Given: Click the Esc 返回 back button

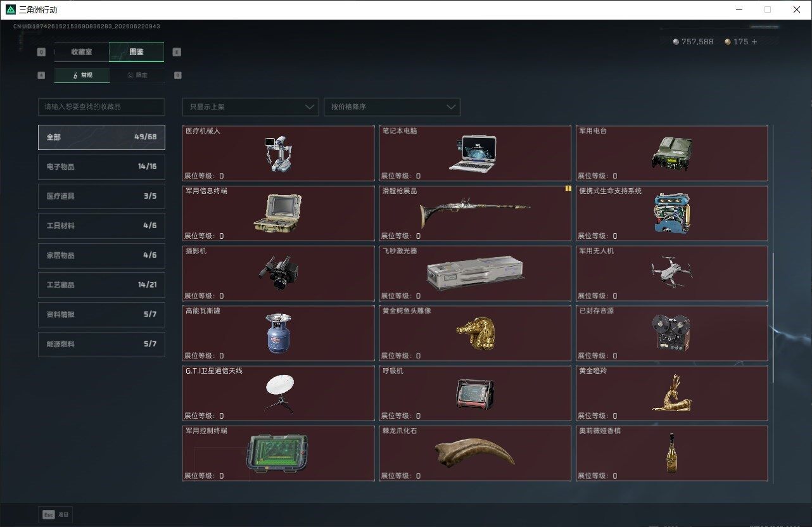Looking at the screenshot, I should (56, 514).
